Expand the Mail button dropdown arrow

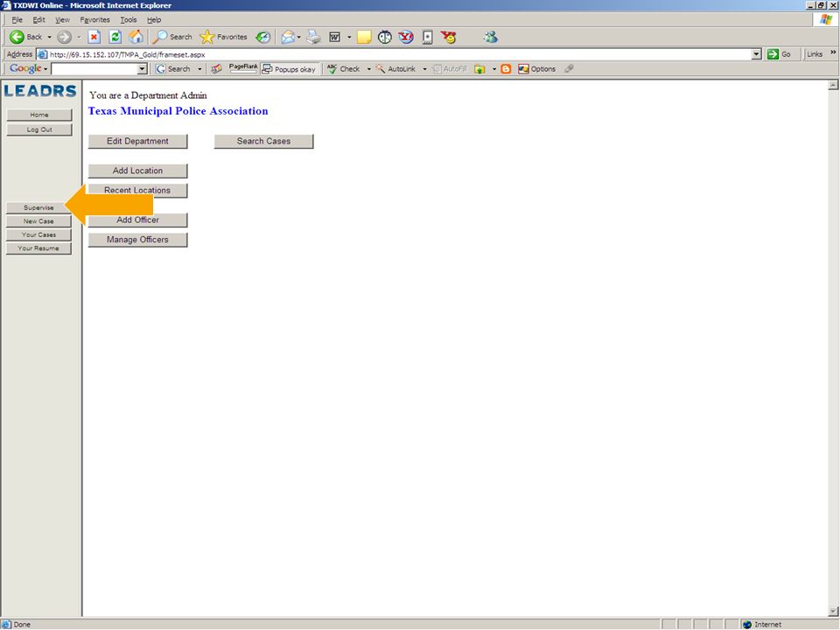click(299, 37)
